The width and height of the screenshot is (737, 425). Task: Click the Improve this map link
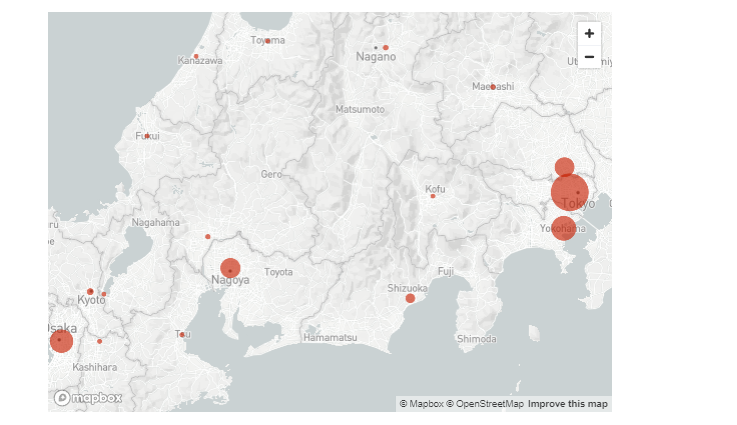tap(568, 404)
